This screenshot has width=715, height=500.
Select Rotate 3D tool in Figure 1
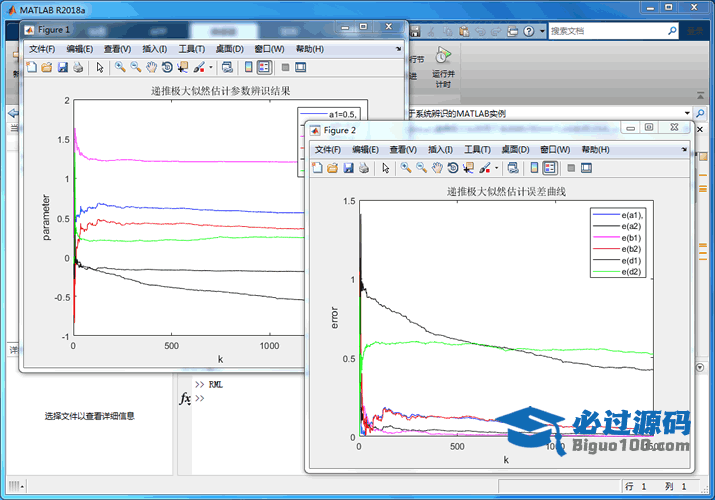[x=167, y=68]
